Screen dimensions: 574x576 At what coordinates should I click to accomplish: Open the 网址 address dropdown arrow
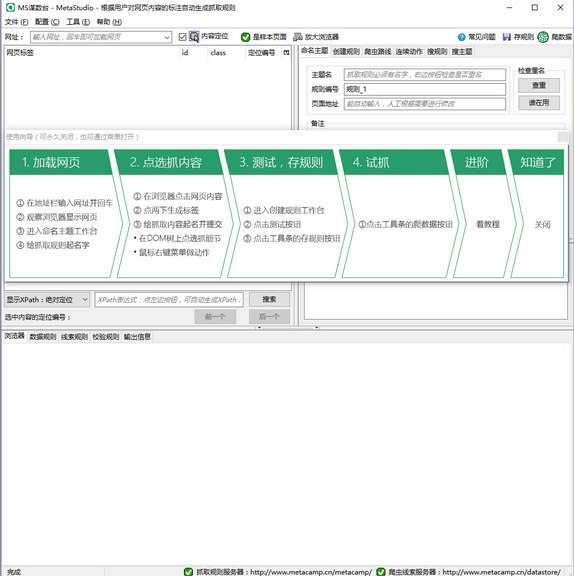pyautogui.click(x=167, y=37)
